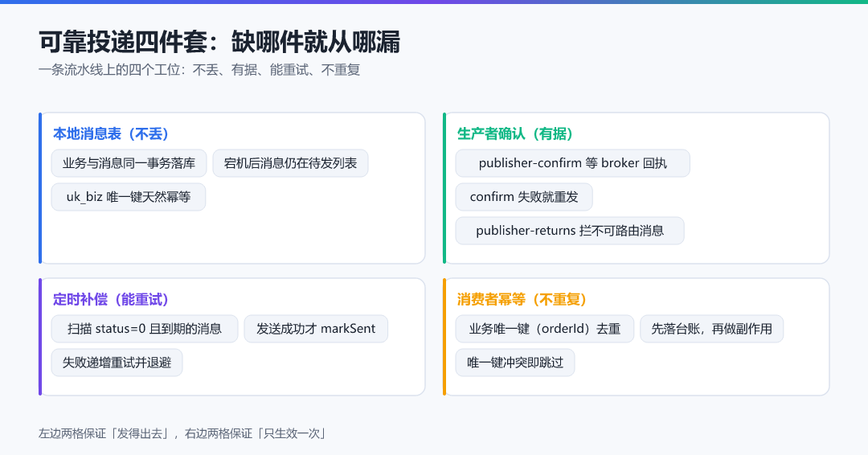
Task: Click the chip 业务与消息同一事务落库
Action: pyautogui.click(x=129, y=163)
